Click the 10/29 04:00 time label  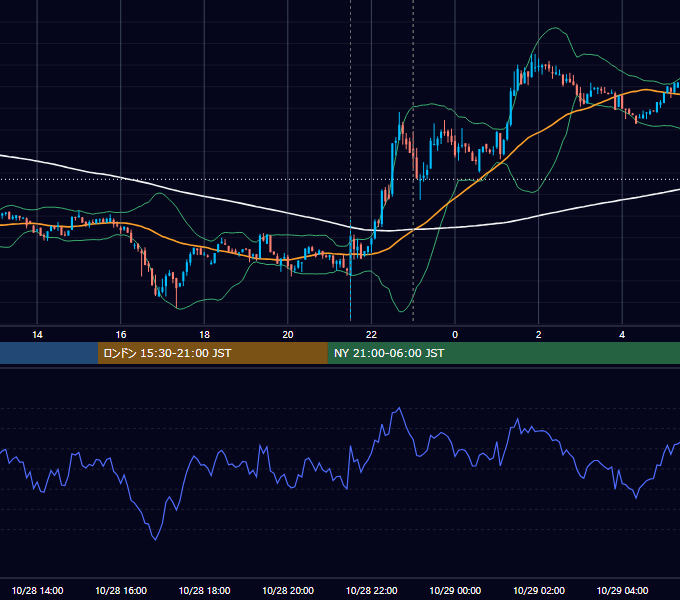point(622,590)
